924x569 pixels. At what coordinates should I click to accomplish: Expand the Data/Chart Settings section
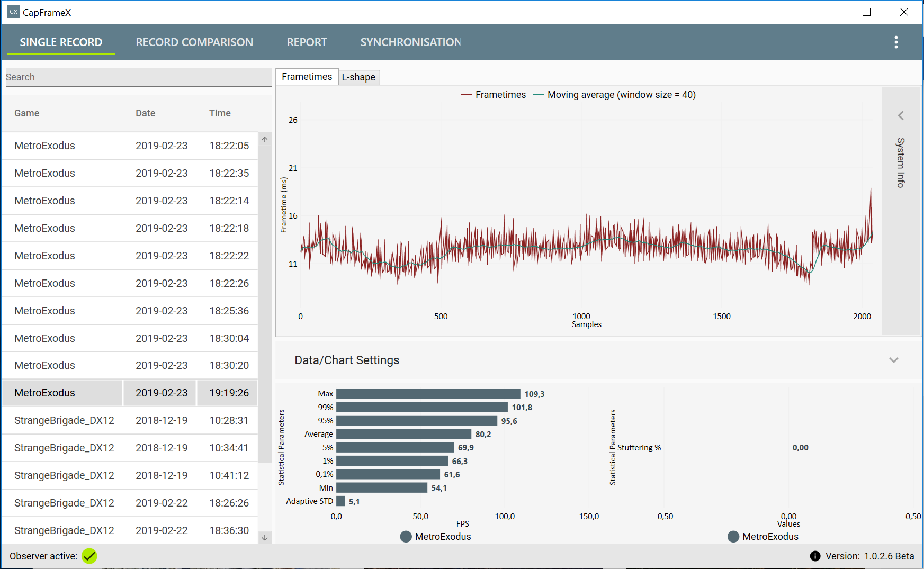894,360
